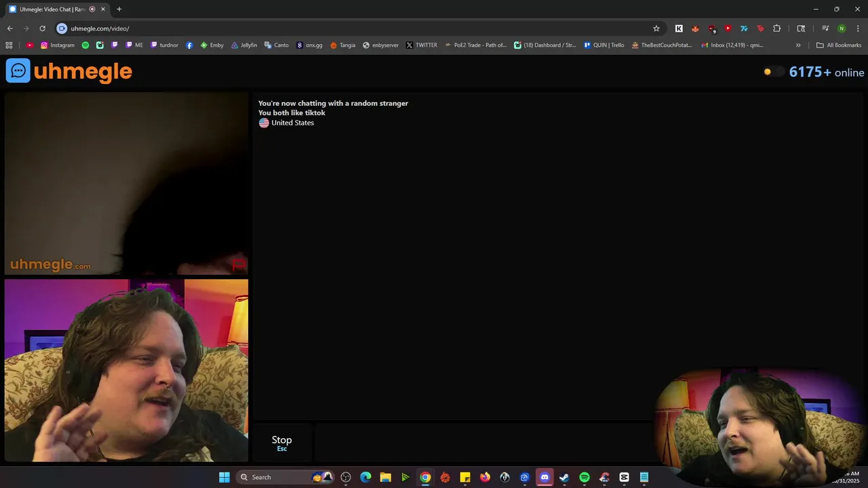
Task: Click the K extension icon
Action: point(679,28)
